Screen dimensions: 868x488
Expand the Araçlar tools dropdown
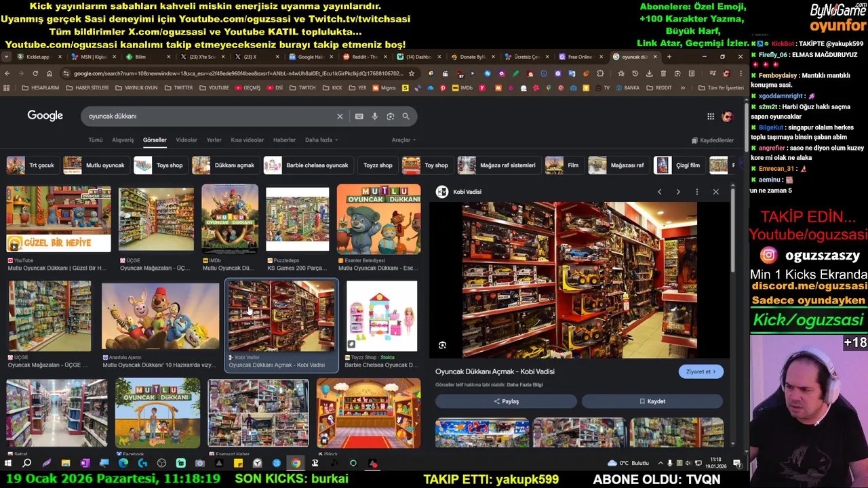pos(403,140)
